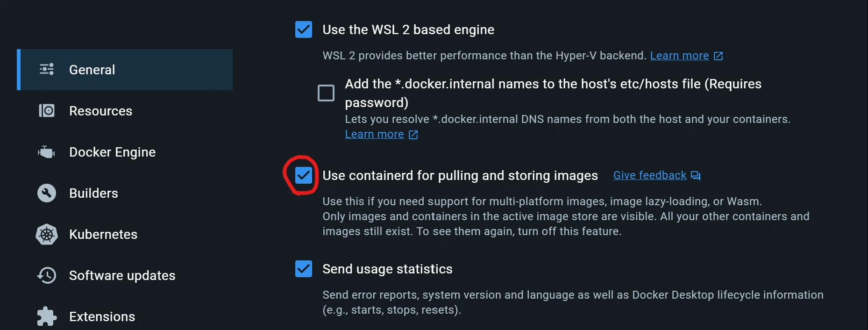
Task: Click the Resources disk icon
Action: [x=47, y=111]
